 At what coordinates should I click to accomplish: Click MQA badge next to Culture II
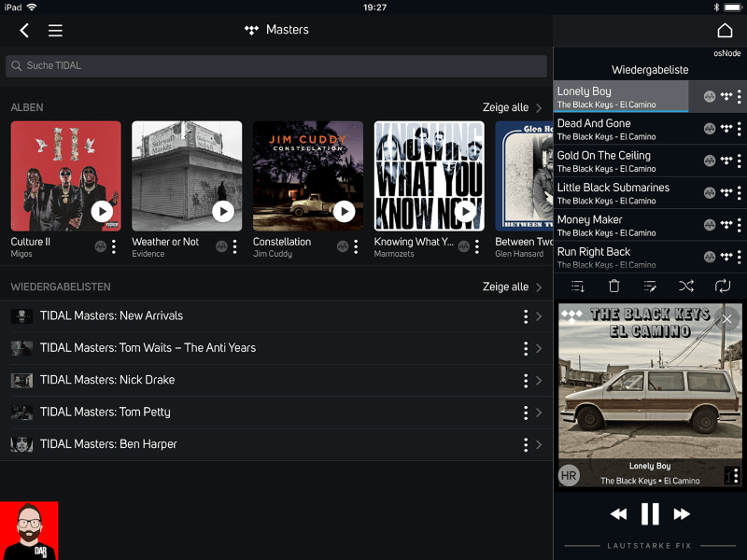click(100, 246)
